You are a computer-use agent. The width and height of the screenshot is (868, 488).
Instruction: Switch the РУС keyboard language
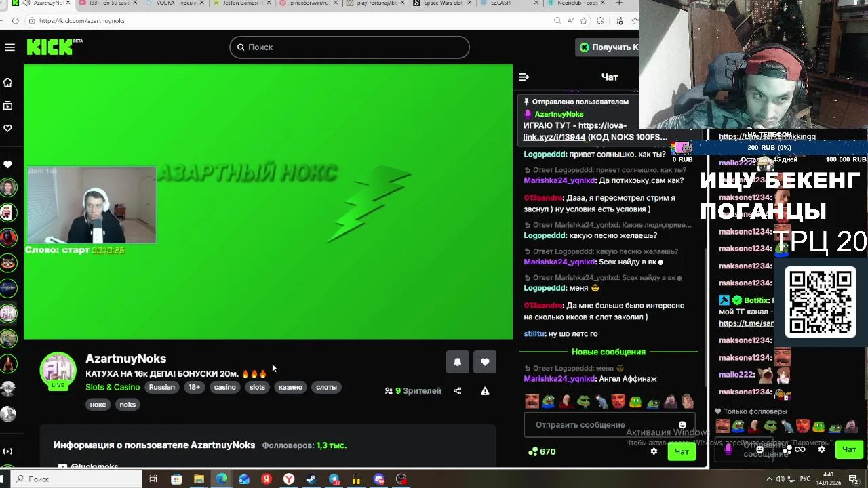coord(805,479)
